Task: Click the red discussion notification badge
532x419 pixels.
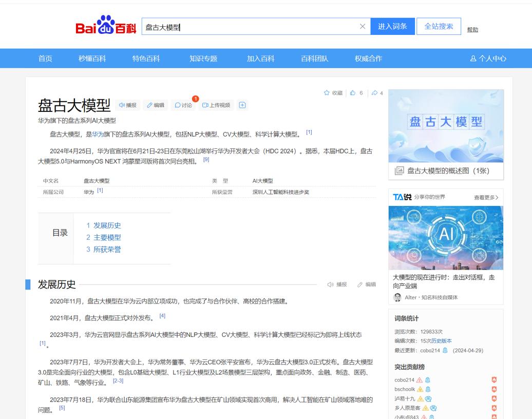Action: [x=196, y=99]
